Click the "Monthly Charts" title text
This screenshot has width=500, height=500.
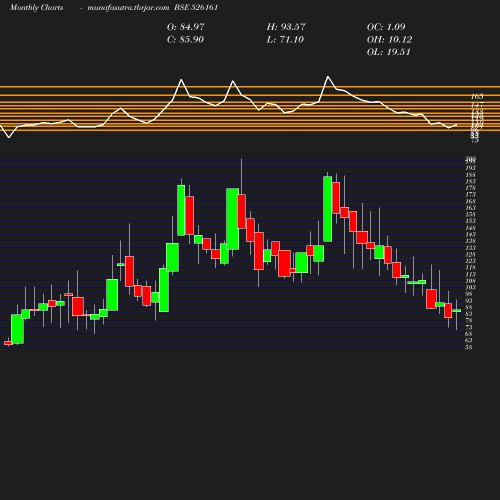point(36,7)
